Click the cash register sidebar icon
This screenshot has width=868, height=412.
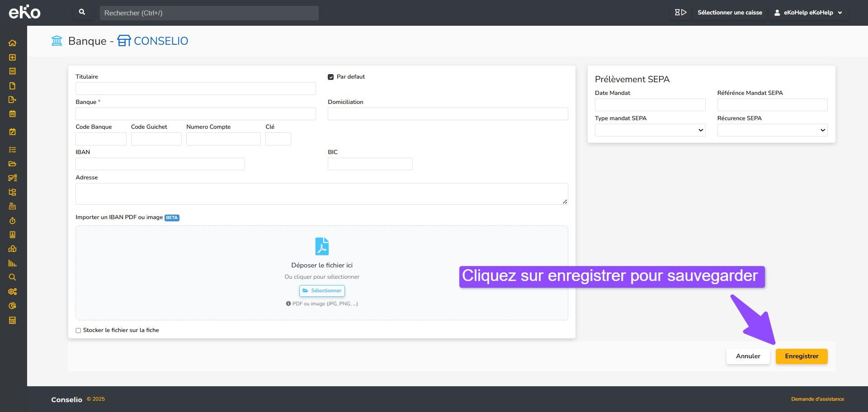click(x=12, y=206)
